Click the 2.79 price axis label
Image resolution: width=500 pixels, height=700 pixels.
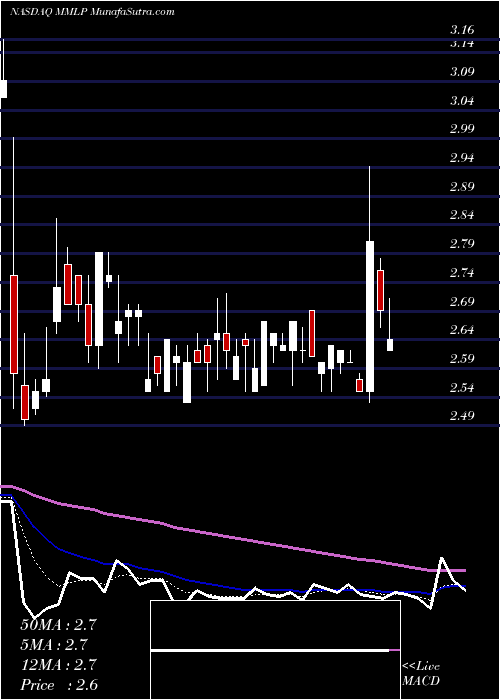(462, 244)
